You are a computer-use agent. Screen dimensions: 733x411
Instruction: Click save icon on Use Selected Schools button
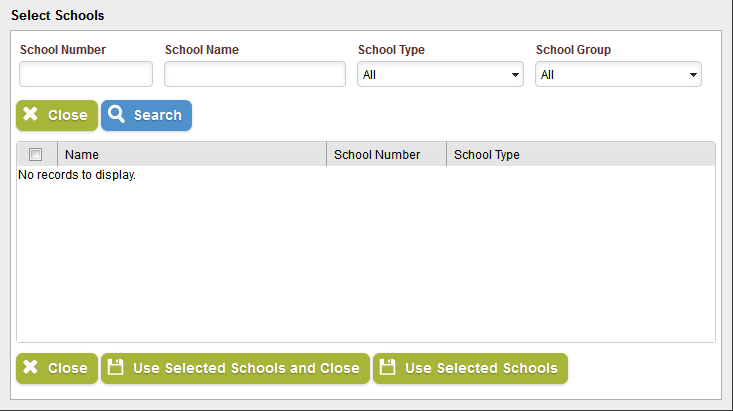pos(388,368)
